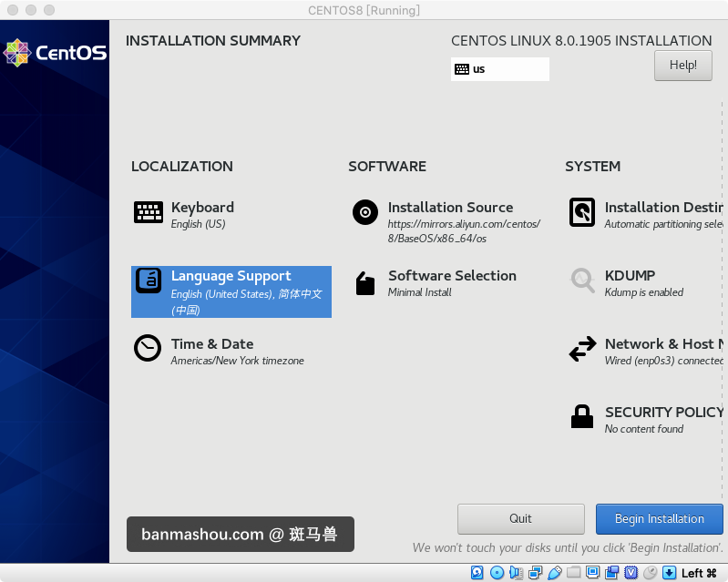Click the Installation Destination heading

coord(664,207)
